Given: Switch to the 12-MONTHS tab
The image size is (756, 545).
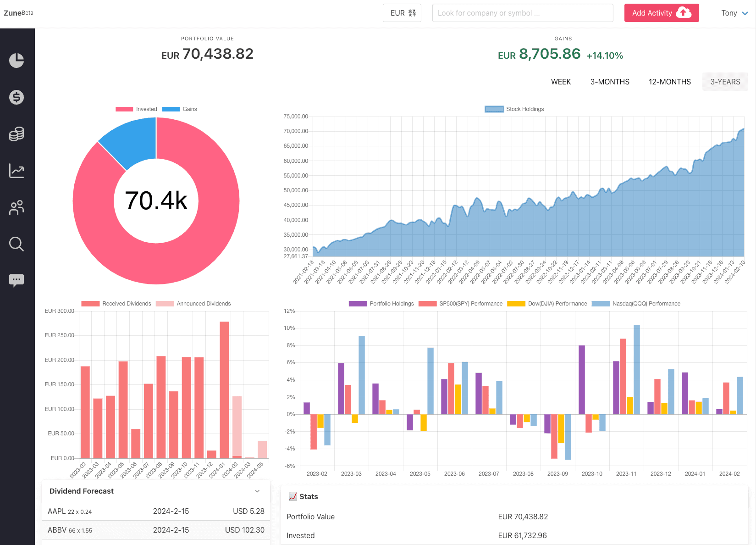Looking at the screenshot, I should click(669, 82).
